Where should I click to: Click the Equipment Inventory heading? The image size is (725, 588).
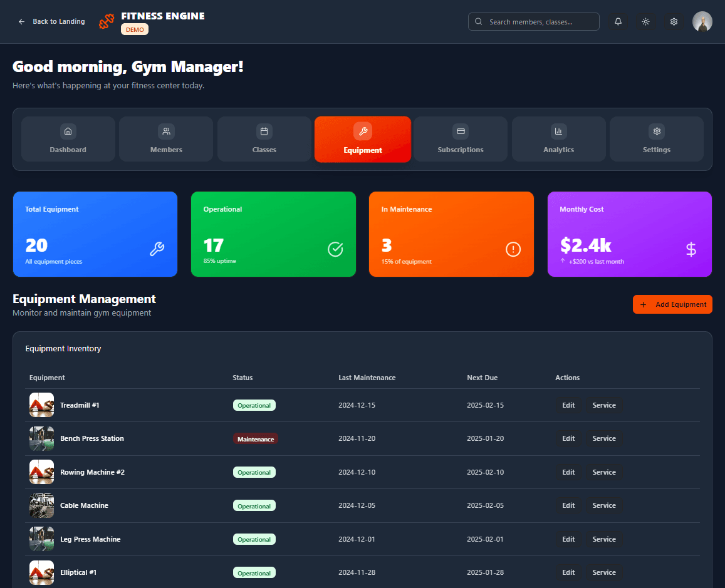[63, 349]
